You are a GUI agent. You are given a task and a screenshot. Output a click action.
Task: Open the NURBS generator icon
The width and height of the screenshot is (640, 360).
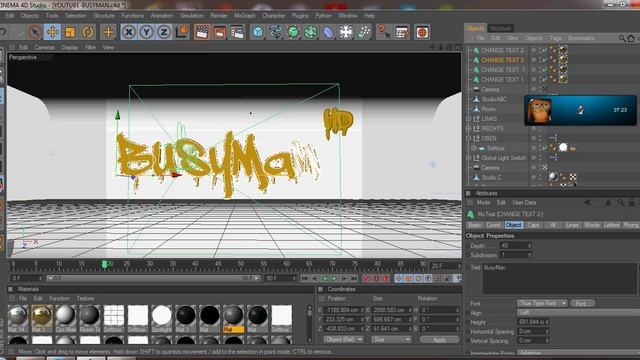[293, 32]
